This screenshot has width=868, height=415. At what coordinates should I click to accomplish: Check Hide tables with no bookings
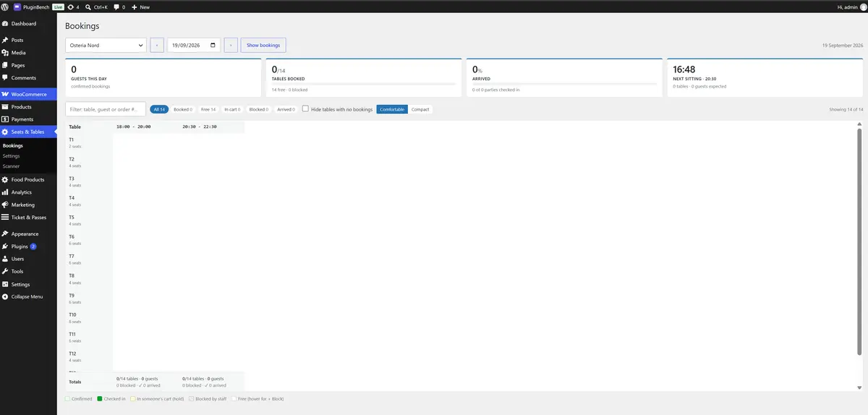(305, 109)
